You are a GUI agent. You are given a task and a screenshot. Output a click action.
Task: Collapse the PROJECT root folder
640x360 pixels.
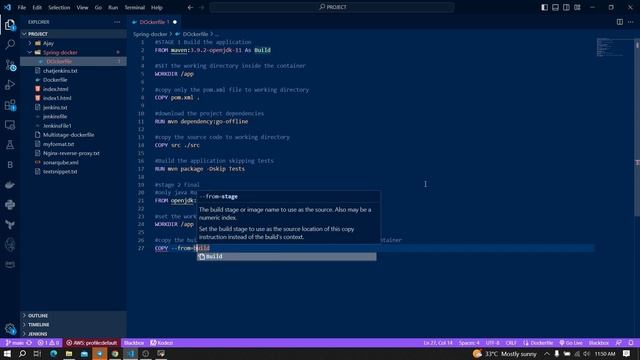pos(73,34)
